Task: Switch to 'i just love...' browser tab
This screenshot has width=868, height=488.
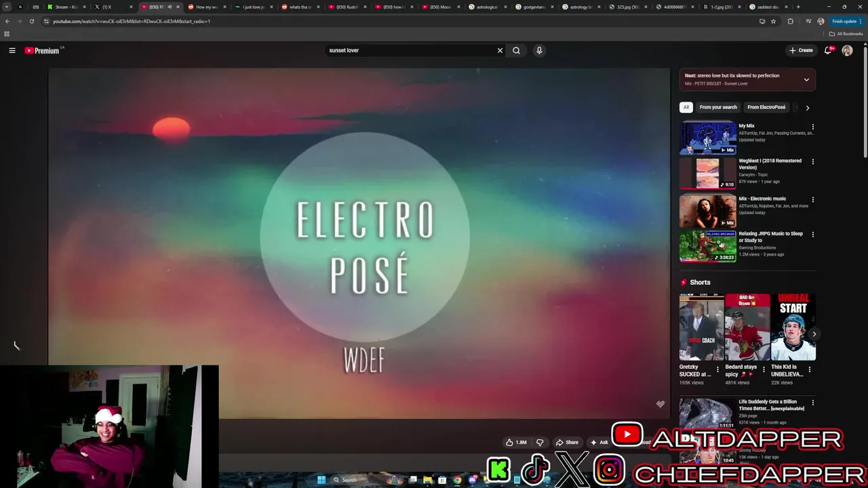Action: tap(252, 7)
